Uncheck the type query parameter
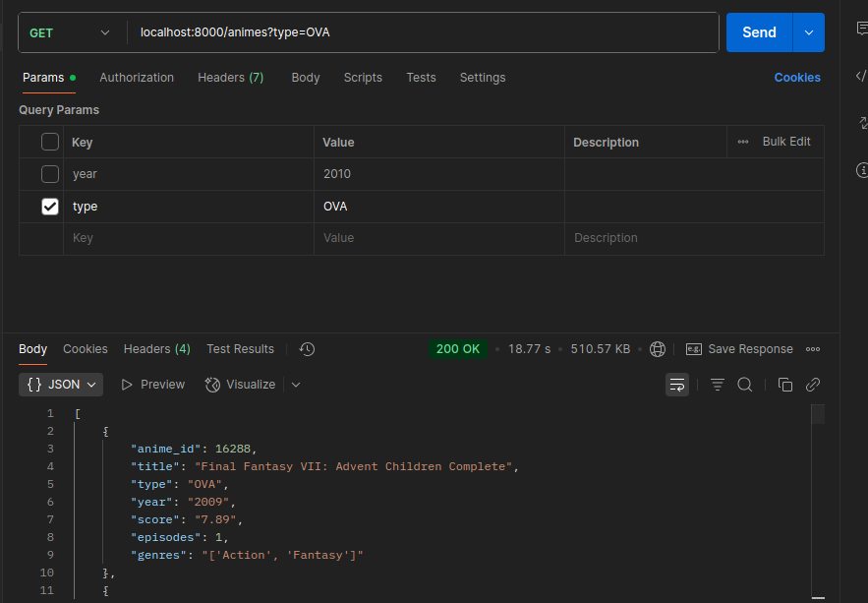868x603 pixels. click(x=50, y=207)
